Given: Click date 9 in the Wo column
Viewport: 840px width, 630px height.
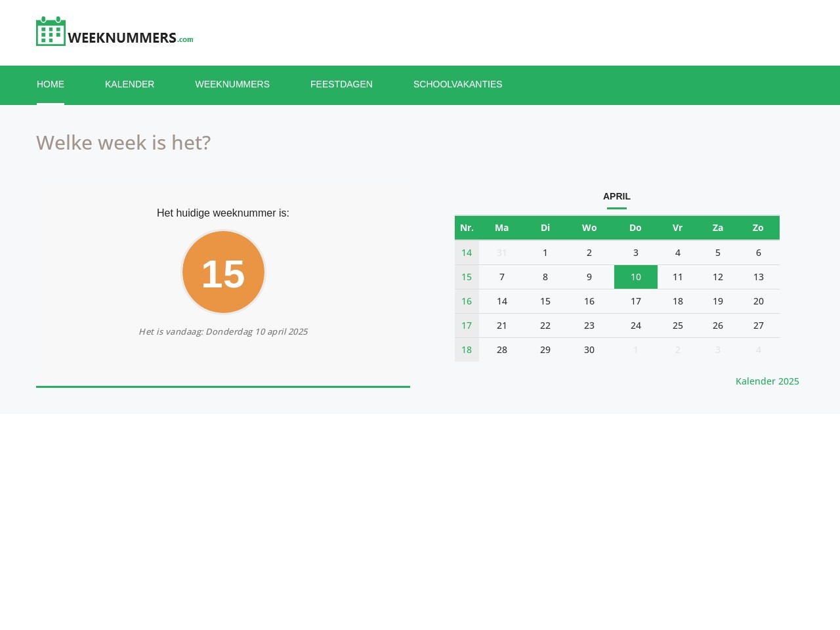Looking at the screenshot, I should coord(589,277).
